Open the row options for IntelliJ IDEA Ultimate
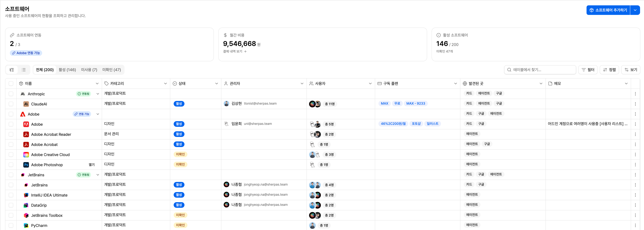Image resolution: width=644 pixels, height=230 pixels. (635, 195)
